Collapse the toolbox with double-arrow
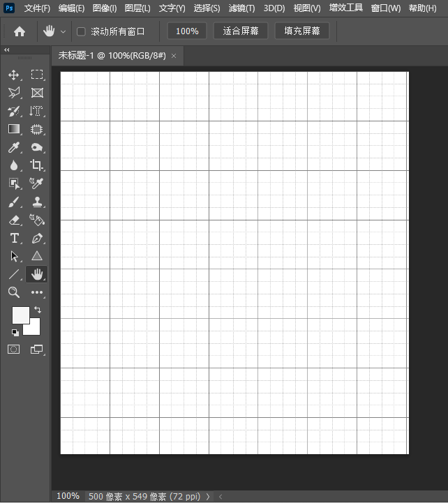The height and width of the screenshot is (503, 448). coord(7,50)
